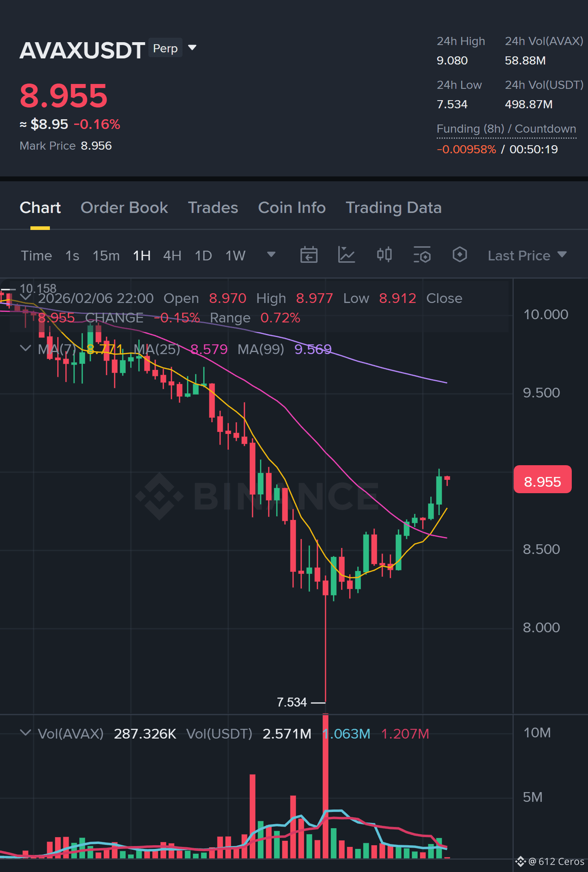This screenshot has width=588, height=872.
Task: Click the 8.955 price tag on axis
Action: 543,481
